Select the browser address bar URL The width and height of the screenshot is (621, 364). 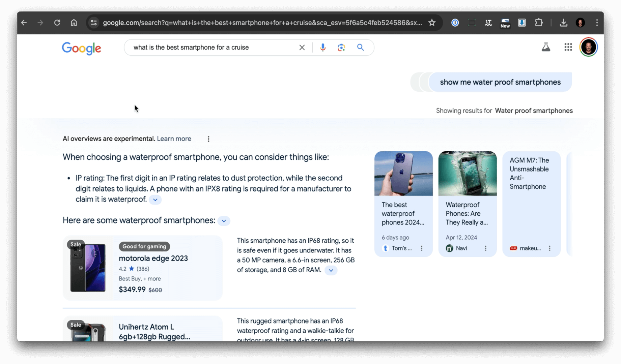click(262, 23)
